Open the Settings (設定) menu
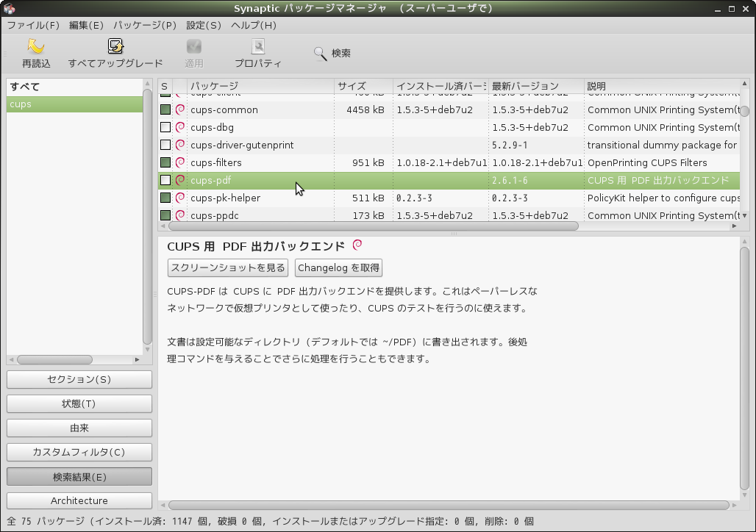The width and height of the screenshot is (756, 532). (204, 25)
